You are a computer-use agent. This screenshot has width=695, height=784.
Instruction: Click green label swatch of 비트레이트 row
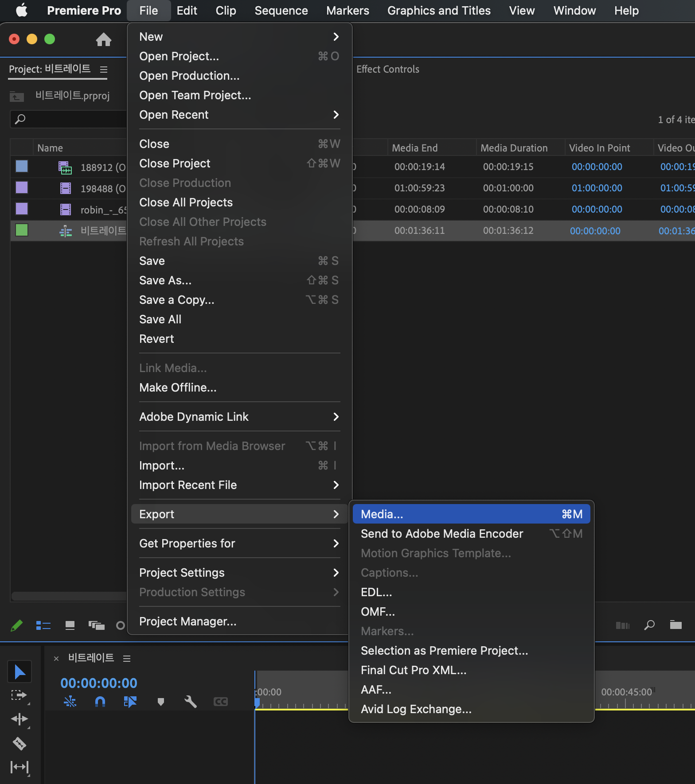pyautogui.click(x=21, y=230)
